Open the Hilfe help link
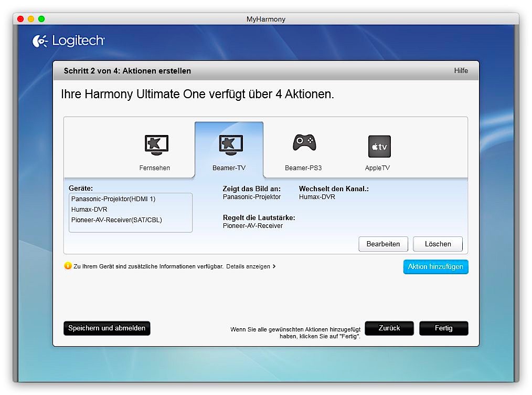 click(x=461, y=71)
